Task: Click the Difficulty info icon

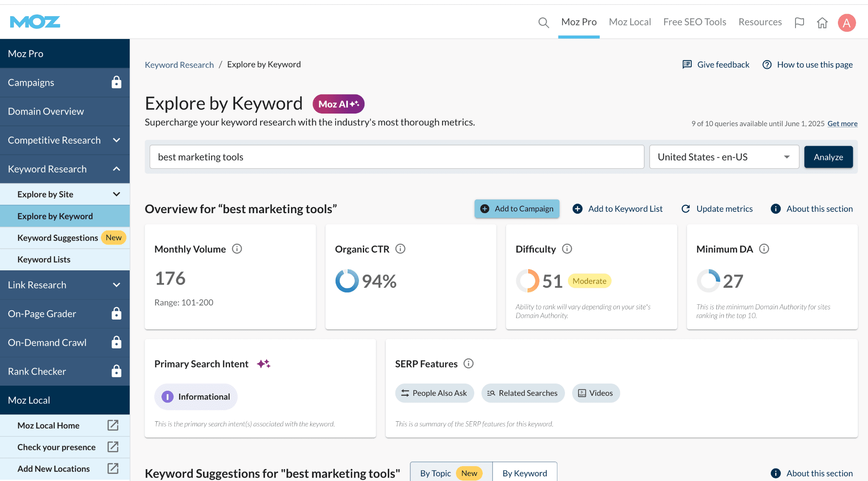Action: (x=567, y=249)
